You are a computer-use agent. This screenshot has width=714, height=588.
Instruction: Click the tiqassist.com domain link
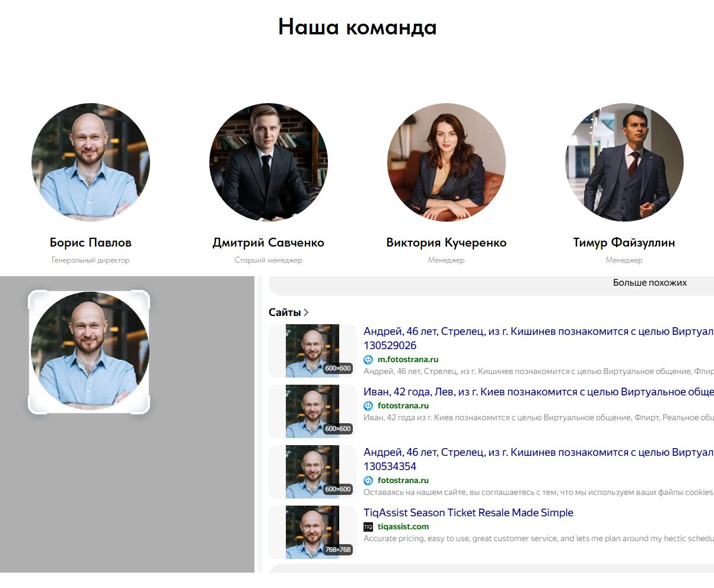(403, 526)
